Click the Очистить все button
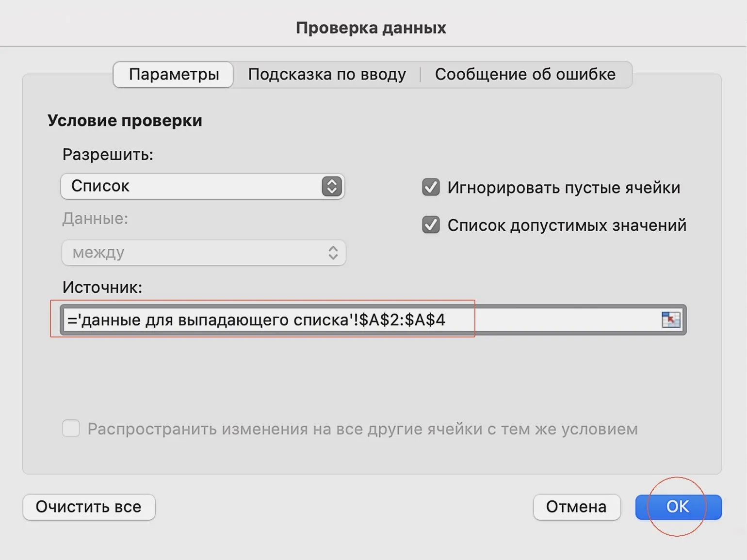 point(89,507)
